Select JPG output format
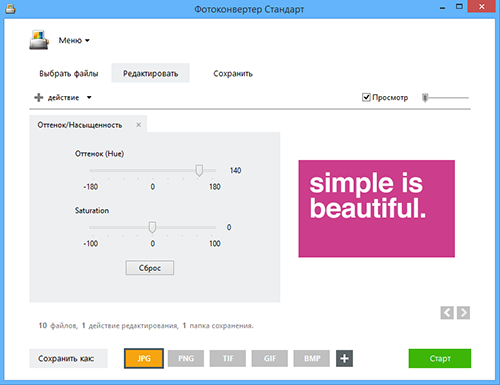The height and width of the screenshot is (385, 500). click(x=144, y=358)
